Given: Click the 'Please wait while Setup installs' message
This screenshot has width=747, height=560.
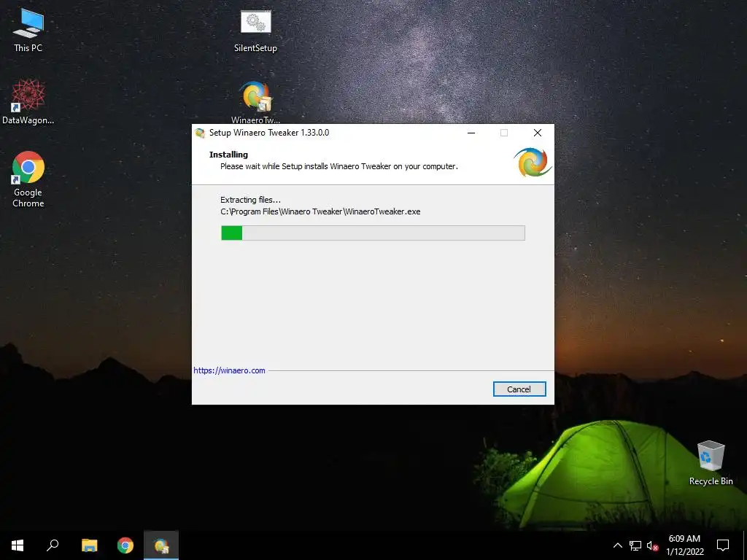Looking at the screenshot, I should pos(338,166).
